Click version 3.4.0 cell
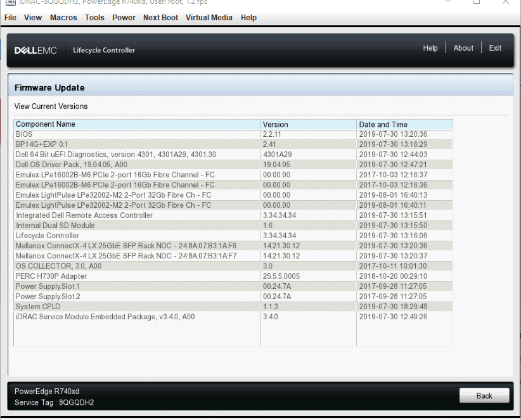 tap(308, 317)
